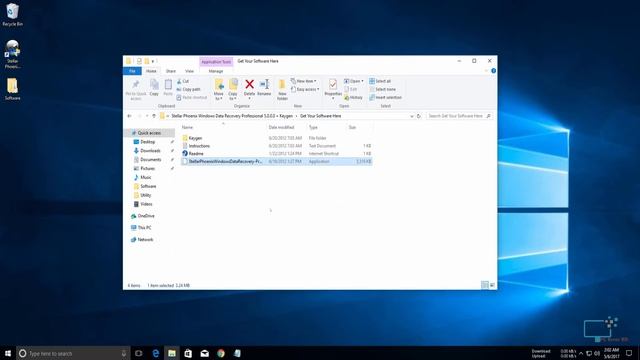
Task: Click the Search Get Your Software Here field
Action: [459, 116]
